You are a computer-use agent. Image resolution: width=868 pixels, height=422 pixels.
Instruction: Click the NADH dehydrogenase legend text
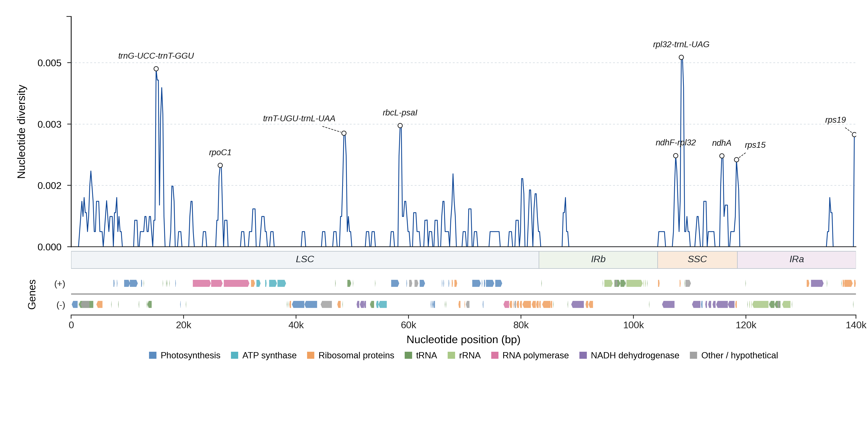pyautogui.click(x=635, y=355)
